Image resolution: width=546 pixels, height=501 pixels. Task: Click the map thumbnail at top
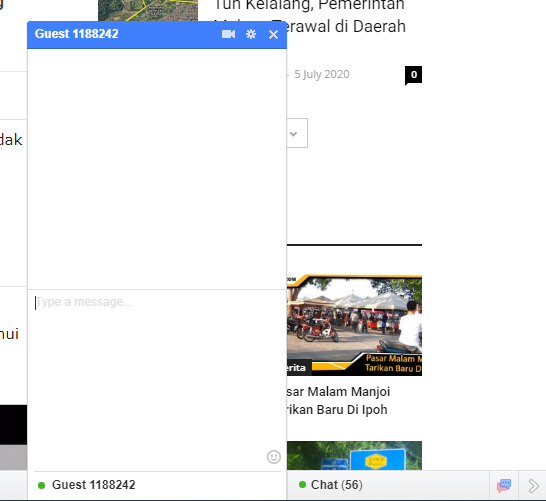(x=148, y=10)
